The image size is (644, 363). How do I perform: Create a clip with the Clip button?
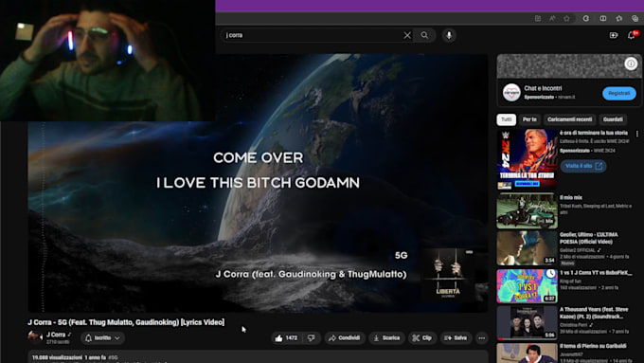coord(422,338)
